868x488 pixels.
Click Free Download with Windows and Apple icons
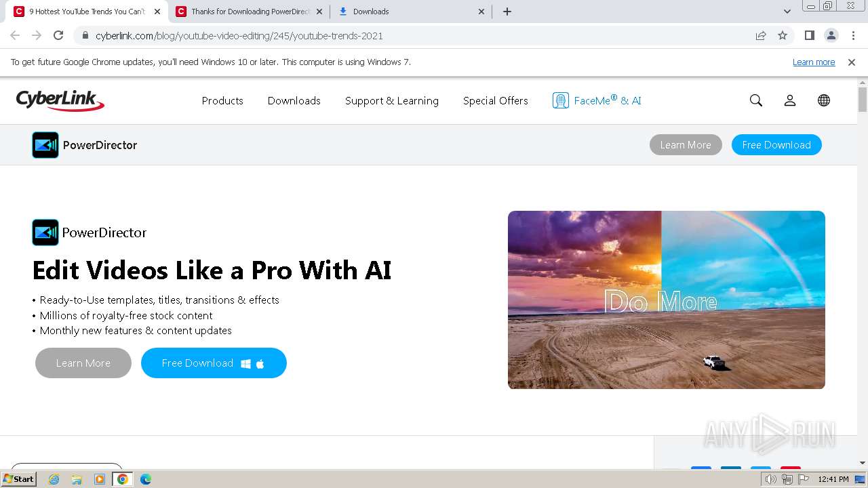pyautogui.click(x=214, y=363)
